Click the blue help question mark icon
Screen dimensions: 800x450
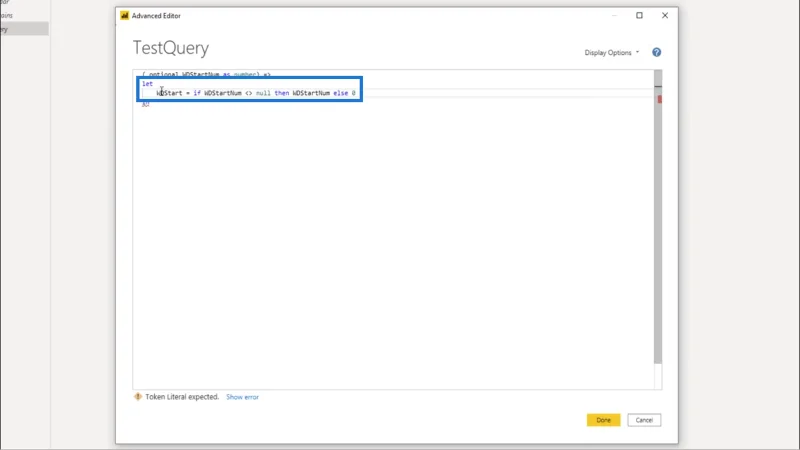click(657, 53)
